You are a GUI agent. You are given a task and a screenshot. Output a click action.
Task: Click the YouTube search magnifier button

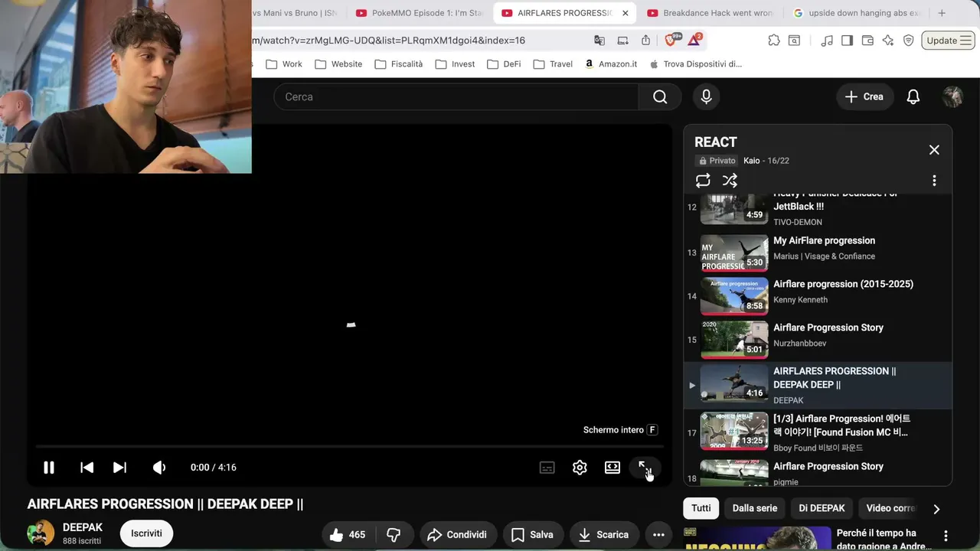tap(660, 96)
